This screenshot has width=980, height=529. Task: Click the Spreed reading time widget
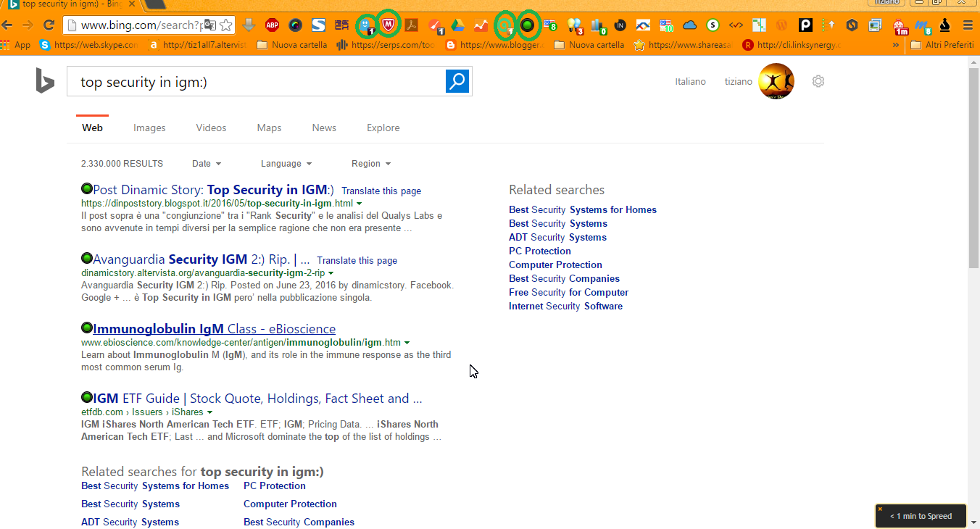921,516
